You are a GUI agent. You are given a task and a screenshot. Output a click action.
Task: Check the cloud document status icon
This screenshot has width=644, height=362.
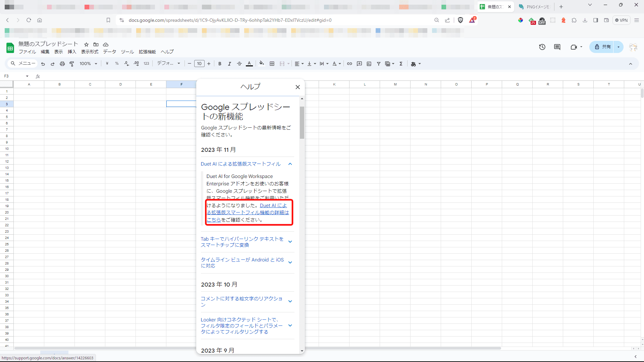tap(106, 45)
